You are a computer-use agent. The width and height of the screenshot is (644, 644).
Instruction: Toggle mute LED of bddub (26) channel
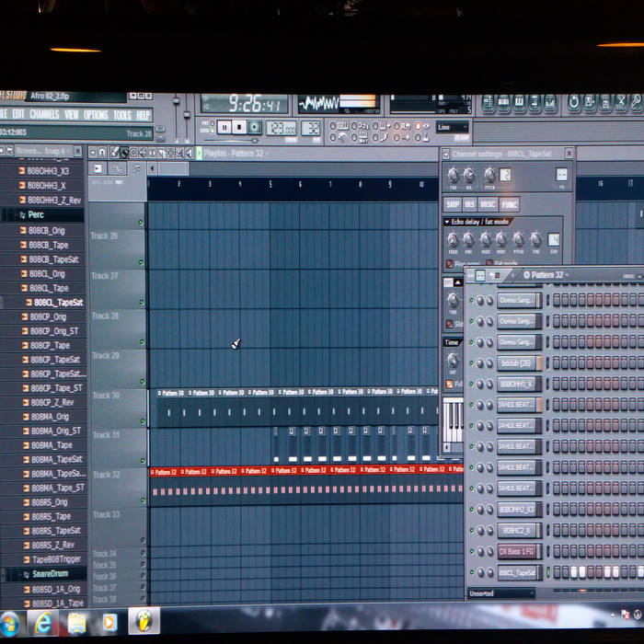coord(471,363)
